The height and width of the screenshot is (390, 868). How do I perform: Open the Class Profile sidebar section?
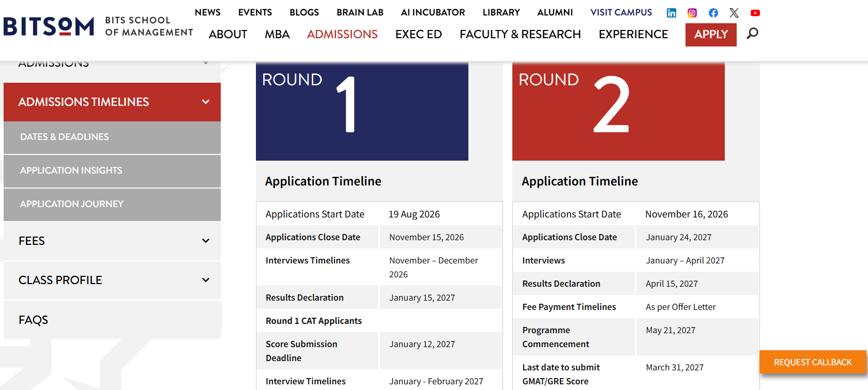112,280
